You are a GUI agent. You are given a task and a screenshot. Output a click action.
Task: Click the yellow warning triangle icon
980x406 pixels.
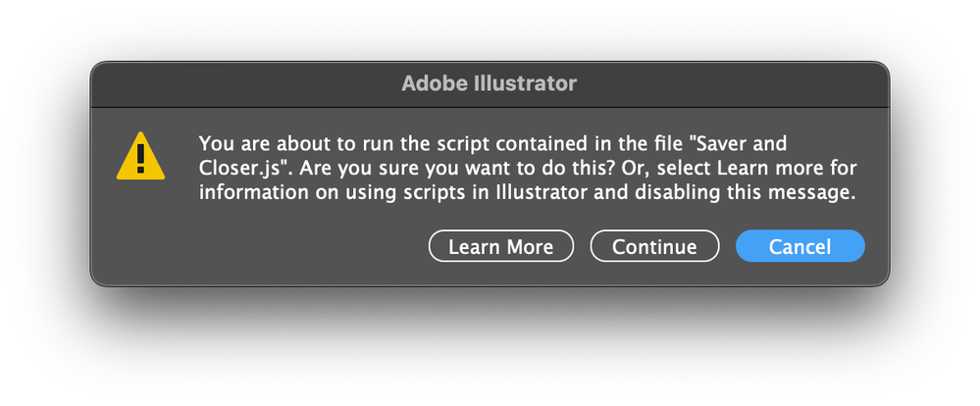140,157
